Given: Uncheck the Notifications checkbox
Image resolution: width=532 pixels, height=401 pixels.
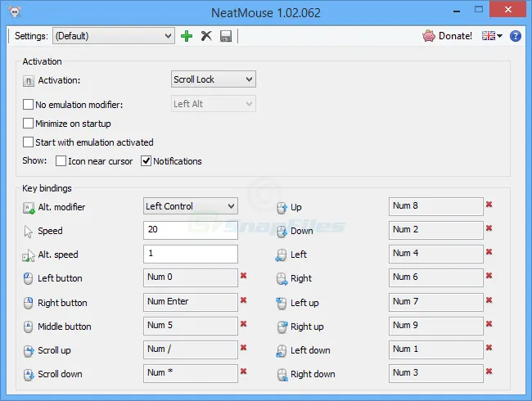Looking at the screenshot, I should [x=146, y=160].
